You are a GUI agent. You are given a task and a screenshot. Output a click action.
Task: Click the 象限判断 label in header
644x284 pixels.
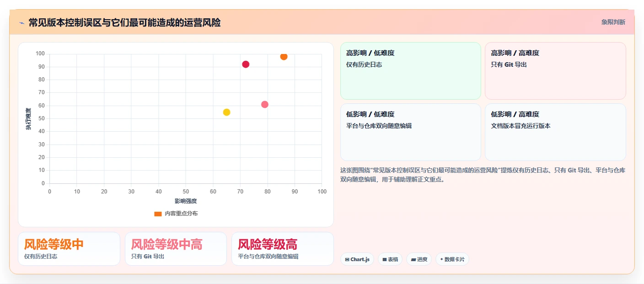pyautogui.click(x=613, y=22)
